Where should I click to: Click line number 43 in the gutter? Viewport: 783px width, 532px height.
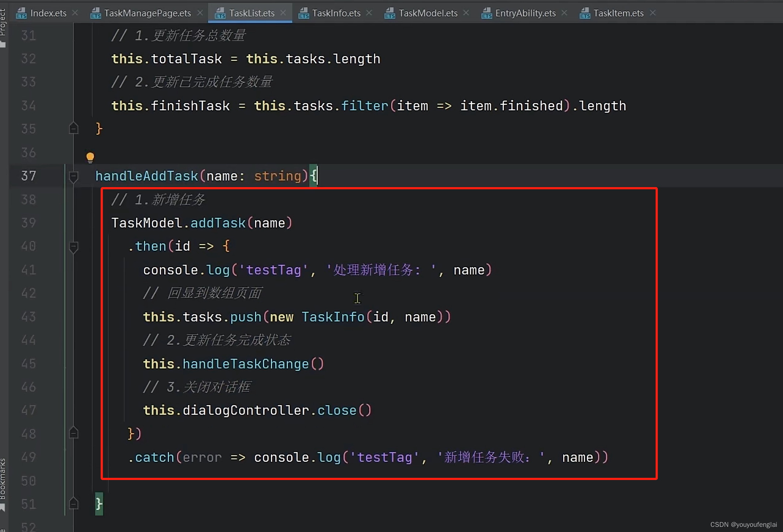29,317
